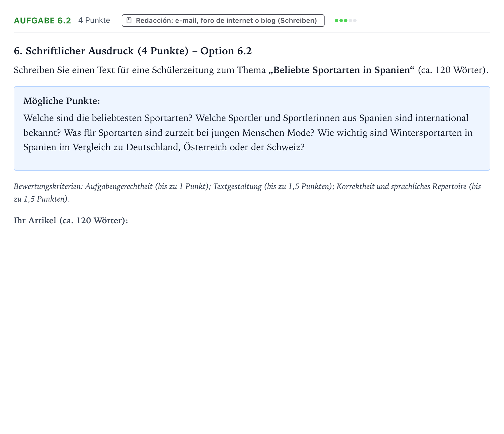Click the 'Welche sind die beliebtesten Sportarten?' sentence
The width and height of the screenshot is (504, 434).
pyautogui.click(x=108, y=118)
